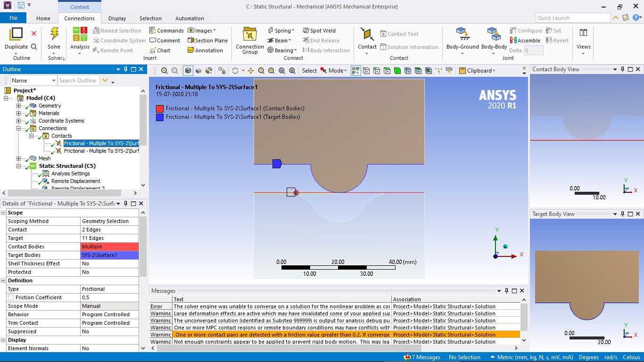644x362 pixels.
Task: Open 7 Messages in status bar
Action: tap(422, 357)
